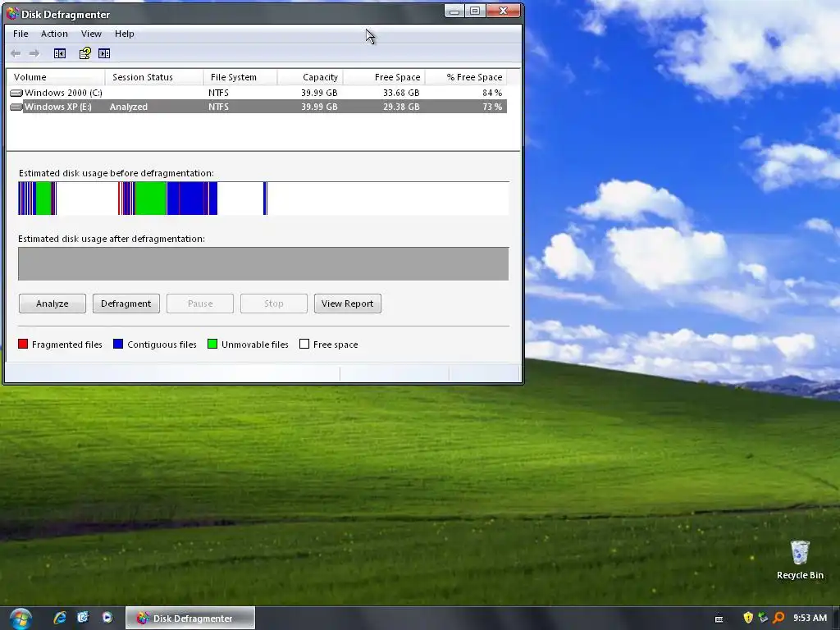Image resolution: width=840 pixels, height=630 pixels.
Task: Open the Help toolbar icon
Action: [x=85, y=53]
